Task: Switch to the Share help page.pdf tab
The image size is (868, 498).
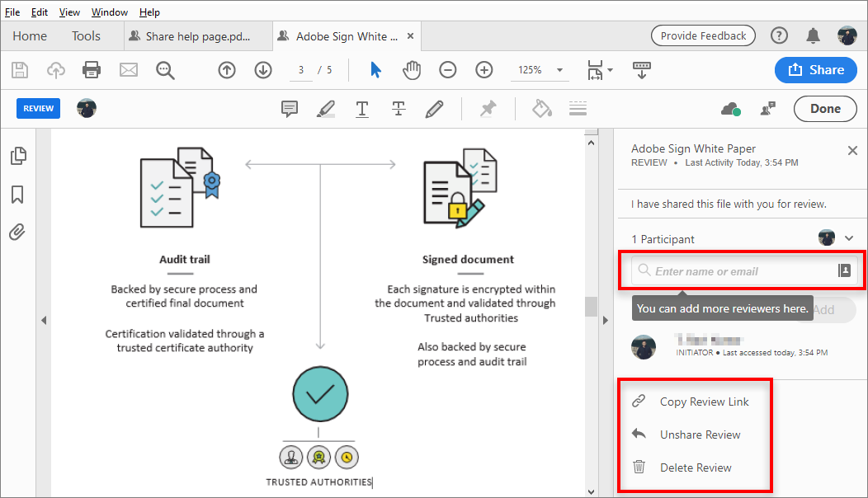Action: [x=196, y=35]
